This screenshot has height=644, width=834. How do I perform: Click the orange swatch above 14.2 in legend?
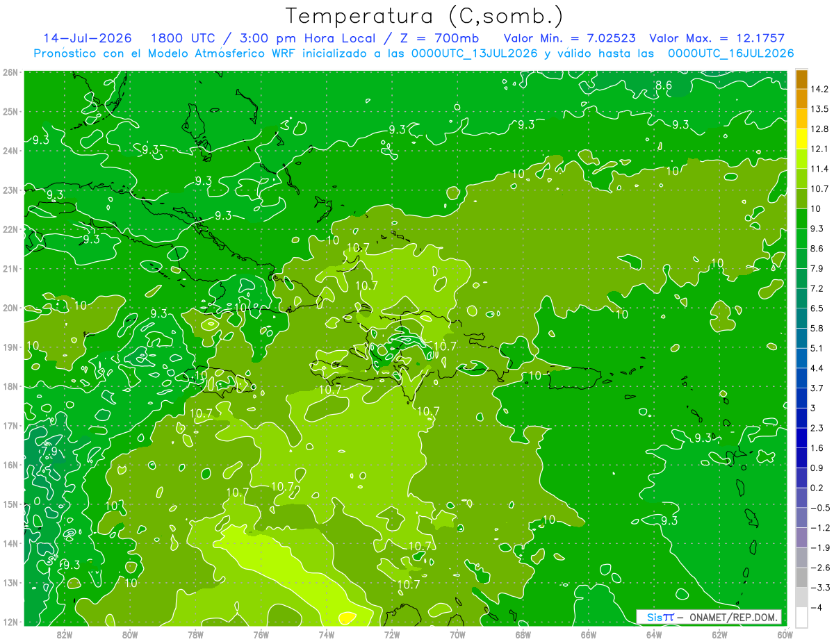click(801, 79)
